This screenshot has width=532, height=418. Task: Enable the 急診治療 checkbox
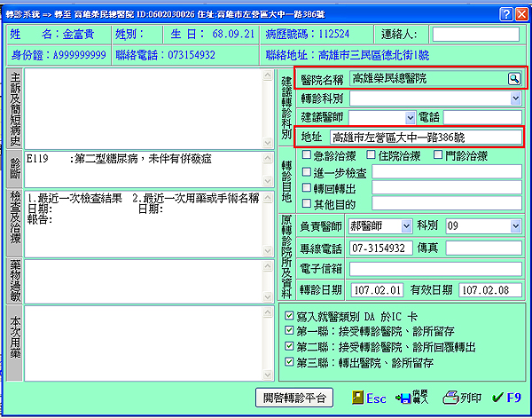coord(306,155)
